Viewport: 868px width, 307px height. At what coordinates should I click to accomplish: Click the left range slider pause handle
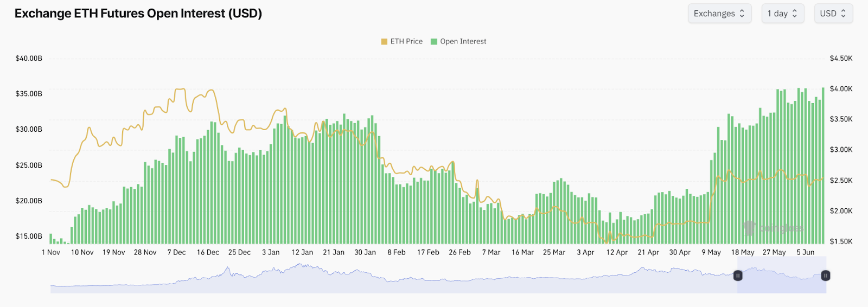pyautogui.click(x=738, y=276)
